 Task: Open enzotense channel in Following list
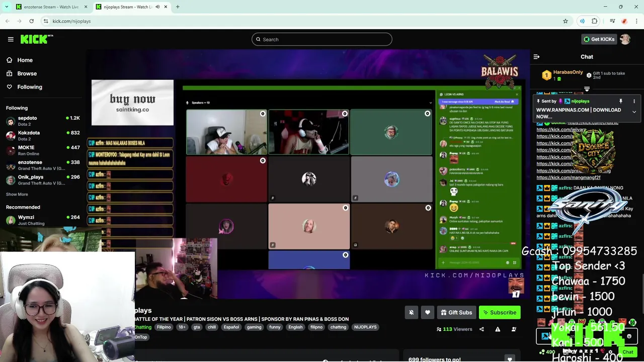tap(43, 165)
